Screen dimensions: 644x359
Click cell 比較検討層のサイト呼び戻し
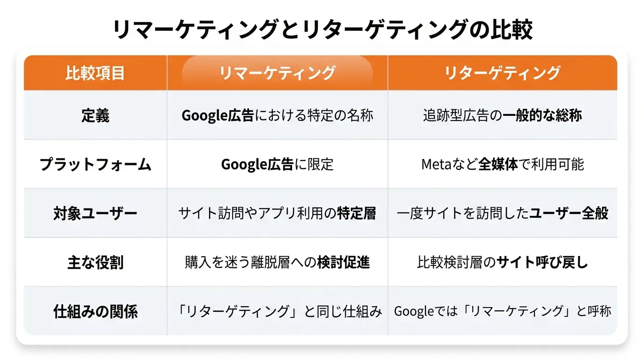(x=502, y=262)
